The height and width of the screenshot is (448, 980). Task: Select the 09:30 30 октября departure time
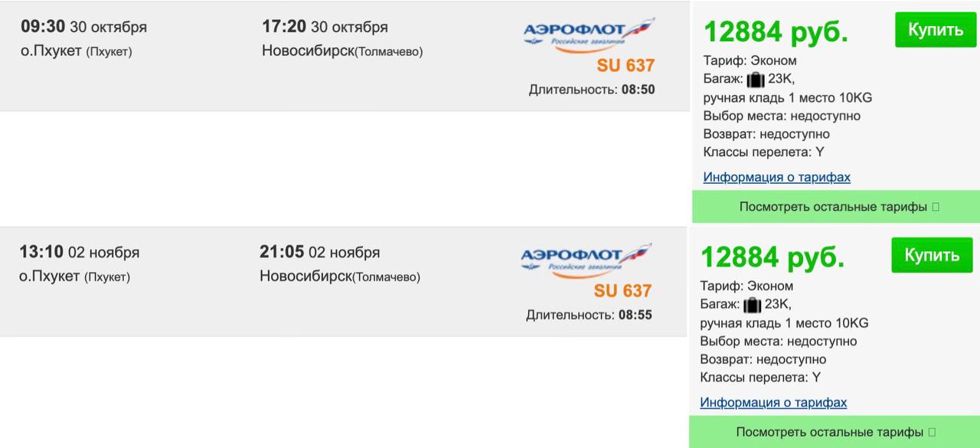coord(83,27)
